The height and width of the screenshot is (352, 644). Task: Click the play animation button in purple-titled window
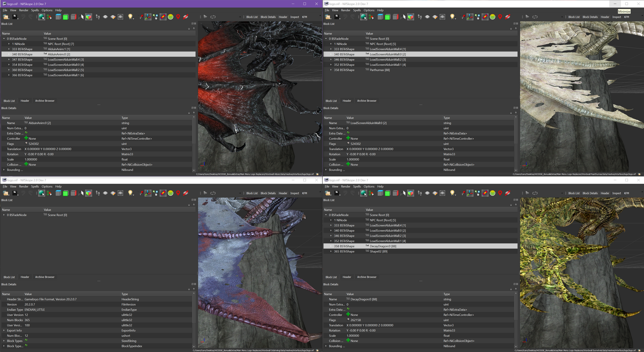(x=205, y=16)
